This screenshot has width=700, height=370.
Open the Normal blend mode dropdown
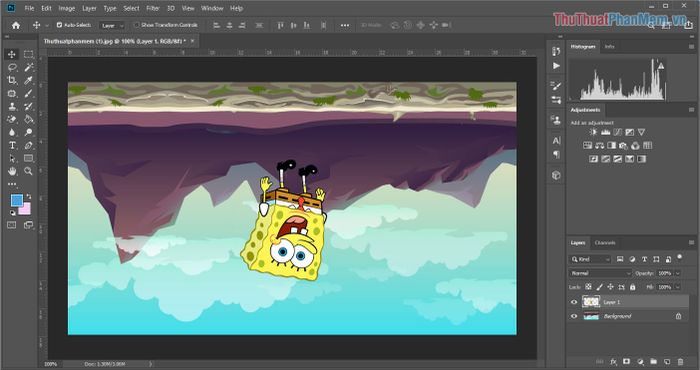coord(600,273)
